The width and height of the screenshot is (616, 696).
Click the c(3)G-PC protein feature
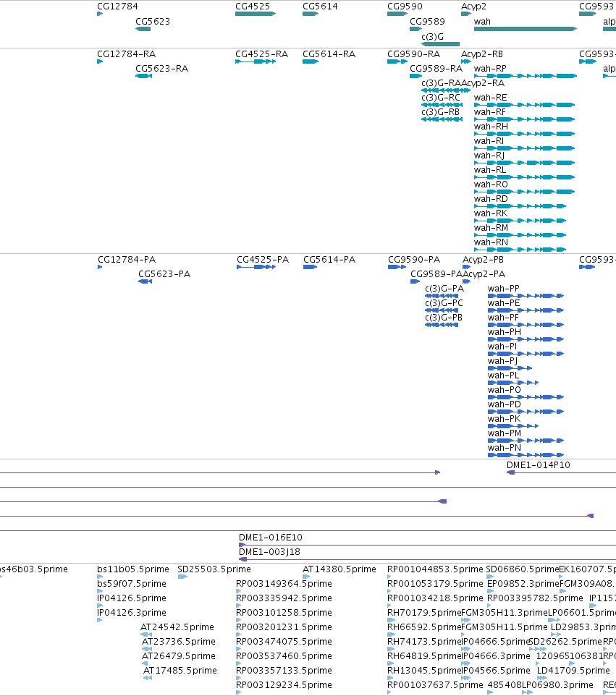(442, 310)
